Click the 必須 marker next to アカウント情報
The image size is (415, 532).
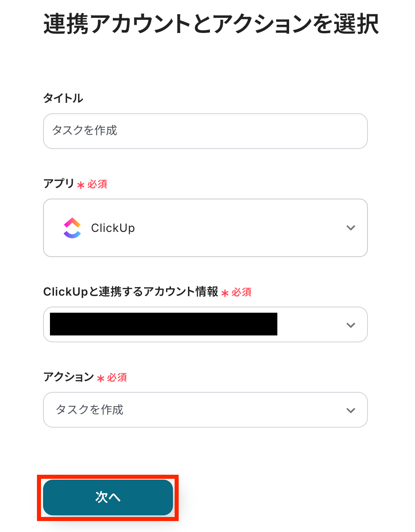242,292
